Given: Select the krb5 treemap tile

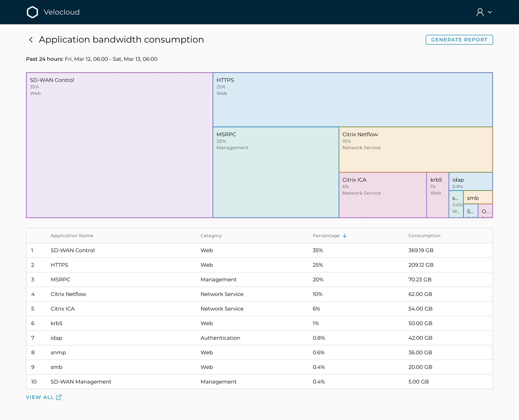Looking at the screenshot, I should (x=438, y=195).
